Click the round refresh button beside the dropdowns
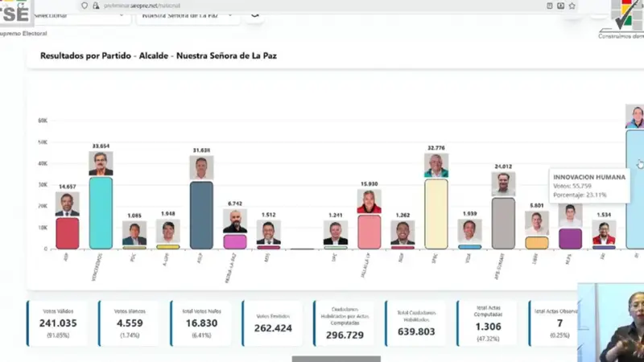 click(255, 13)
